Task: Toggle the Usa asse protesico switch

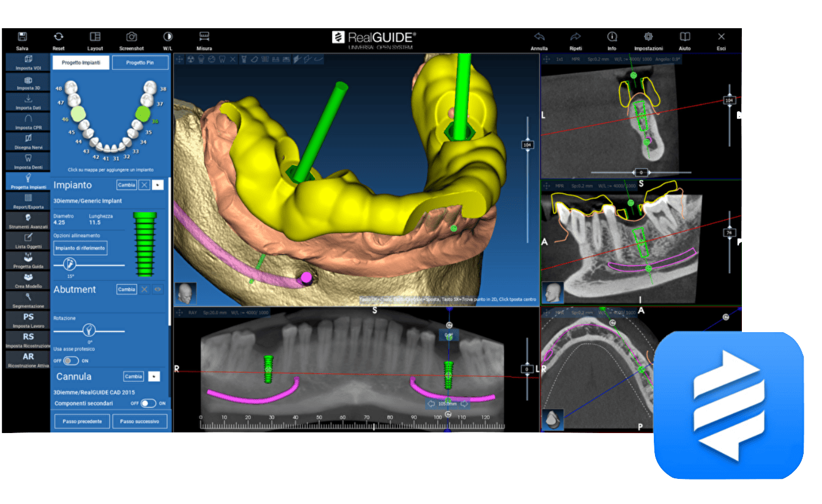Action: tap(71, 361)
